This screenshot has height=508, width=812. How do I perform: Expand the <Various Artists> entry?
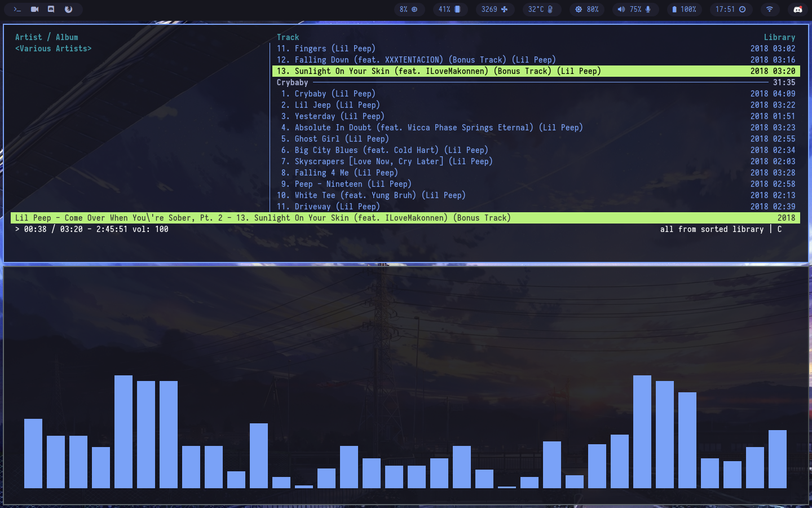[x=53, y=49]
